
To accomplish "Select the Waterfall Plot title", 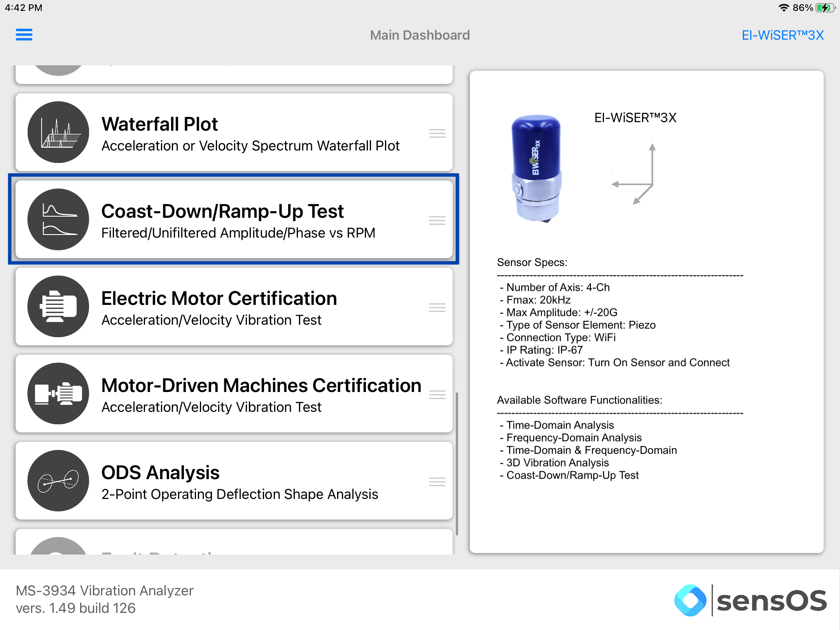I will coord(159,124).
